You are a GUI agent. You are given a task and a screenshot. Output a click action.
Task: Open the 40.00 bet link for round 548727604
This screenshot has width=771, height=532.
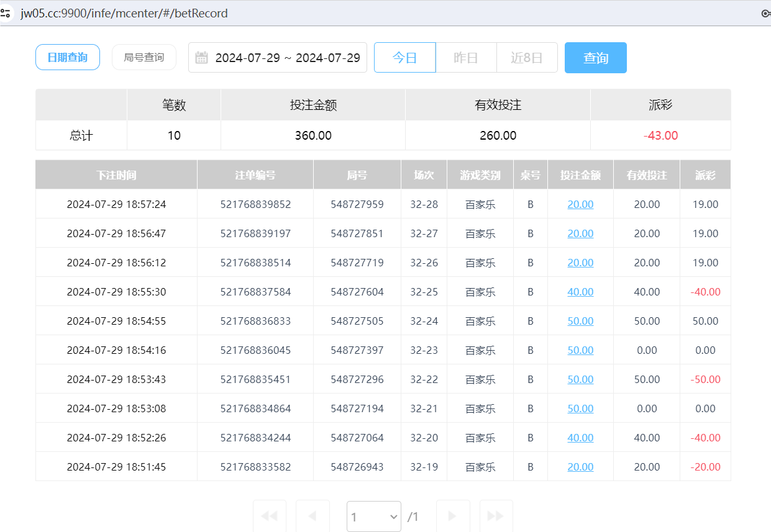(x=580, y=291)
